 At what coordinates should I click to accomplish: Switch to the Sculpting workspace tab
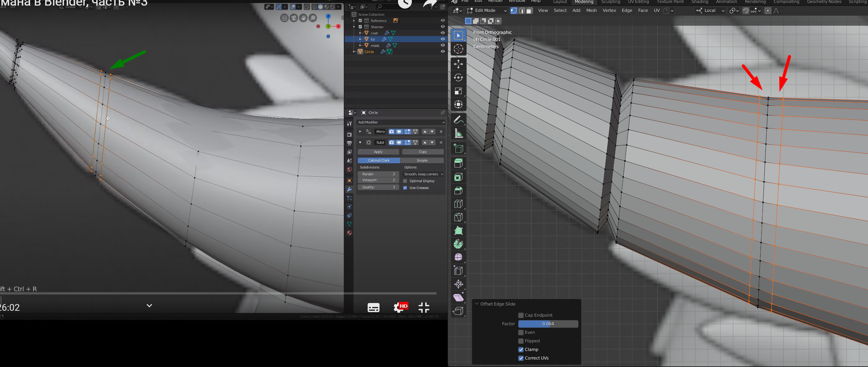[611, 2]
